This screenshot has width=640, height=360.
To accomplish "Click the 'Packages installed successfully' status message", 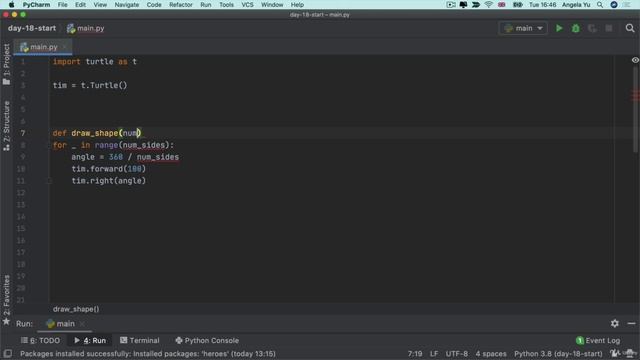I will (x=148, y=353).
